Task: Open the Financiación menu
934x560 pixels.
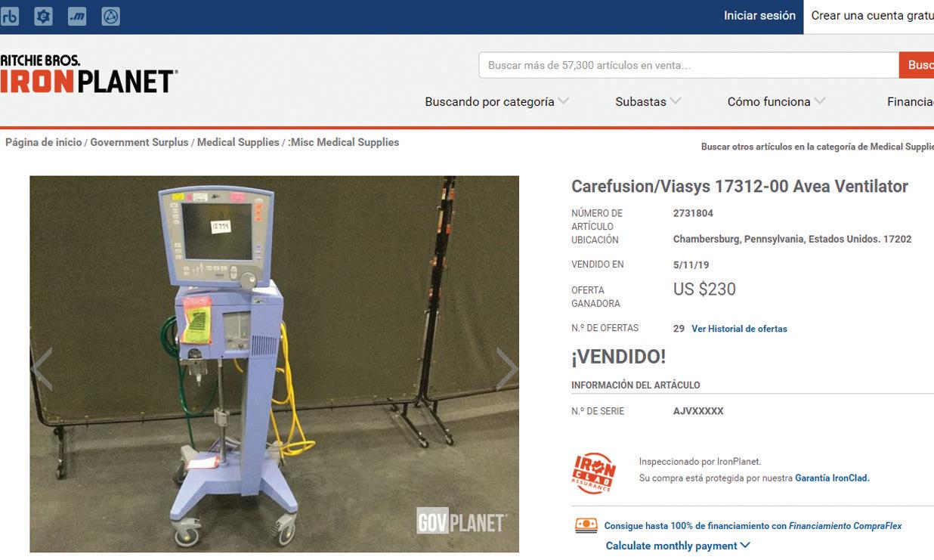Action: coord(911,101)
